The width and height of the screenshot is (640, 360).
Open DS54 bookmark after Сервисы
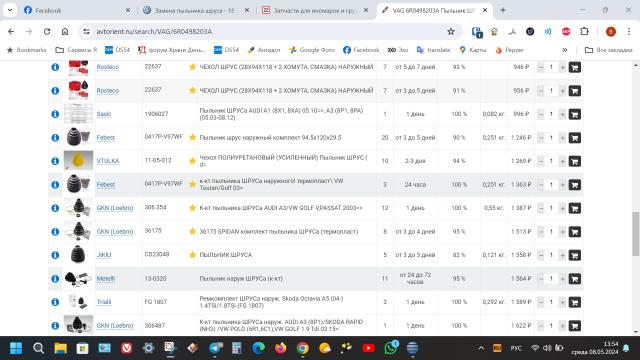117,50
